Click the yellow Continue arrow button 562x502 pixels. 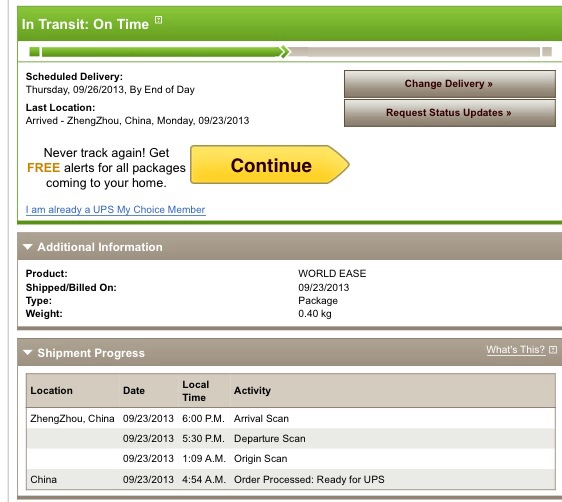click(270, 165)
